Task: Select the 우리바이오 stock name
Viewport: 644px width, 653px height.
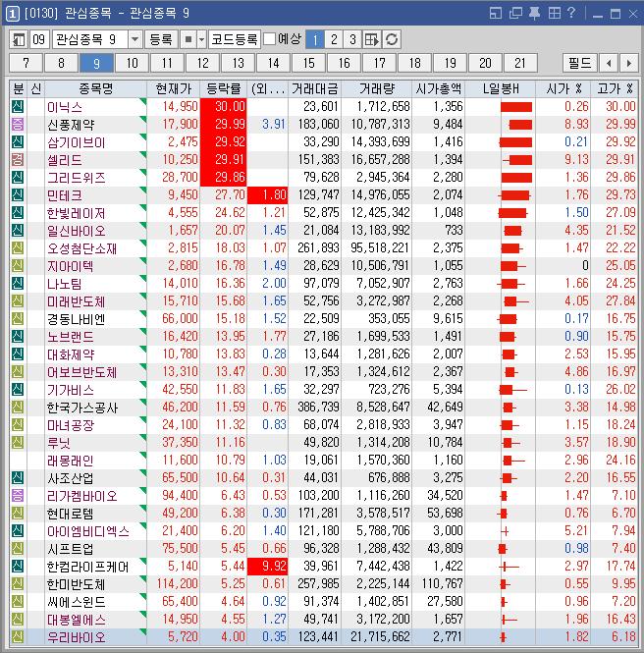Action: tap(77, 637)
